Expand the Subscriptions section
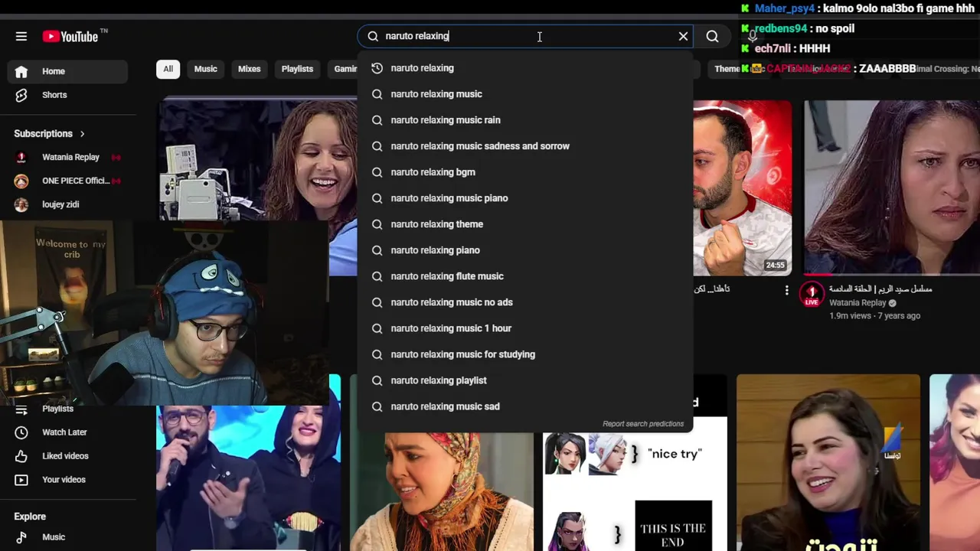Viewport: 980px width, 551px height. pyautogui.click(x=49, y=133)
